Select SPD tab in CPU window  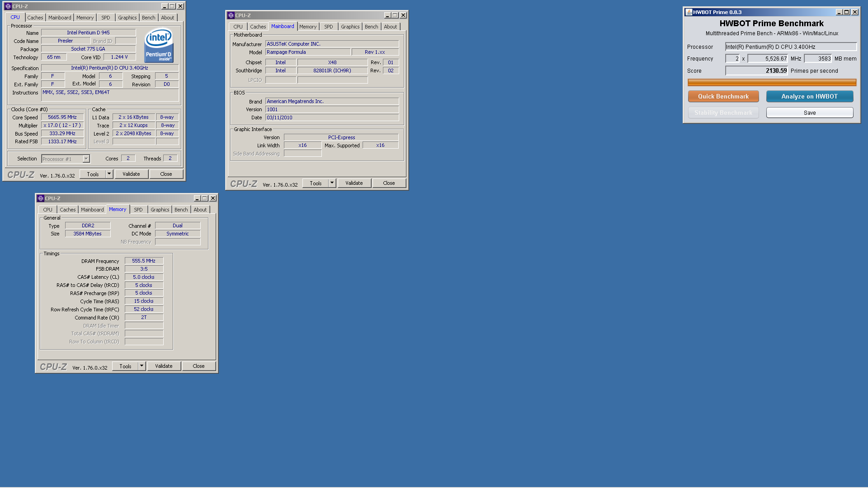[106, 18]
